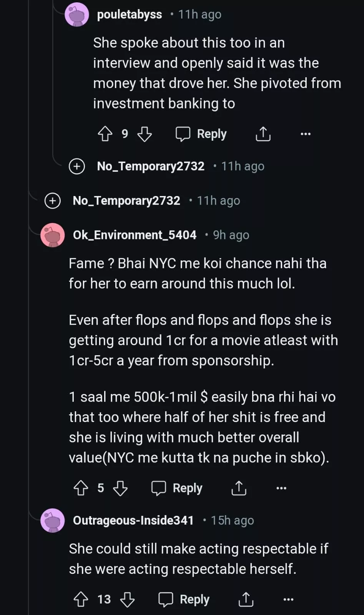The height and width of the screenshot is (615, 364).
Task: Open more options on Ok_Environment_5404's comment
Action: [x=281, y=488]
